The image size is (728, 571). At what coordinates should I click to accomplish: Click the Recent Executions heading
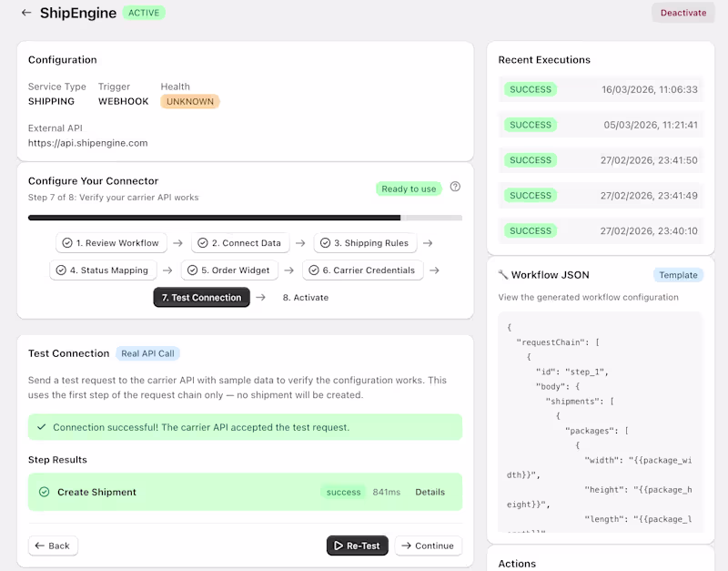click(544, 60)
